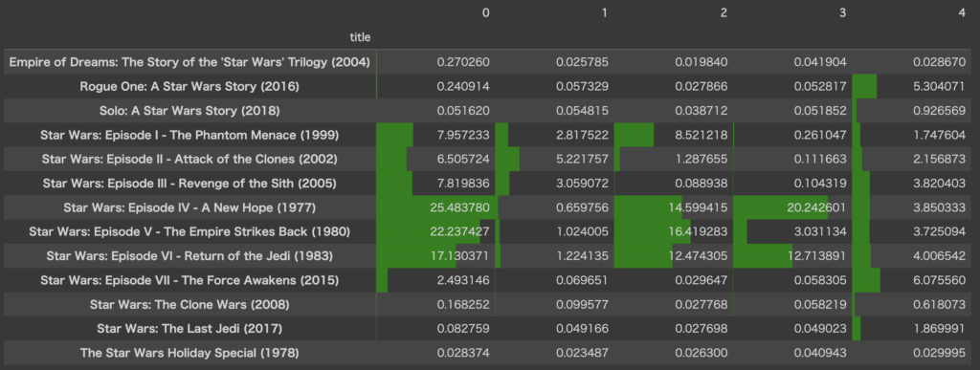The width and height of the screenshot is (980, 370).
Task: Click the cell value 5.304071
Action: pos(940,87)
